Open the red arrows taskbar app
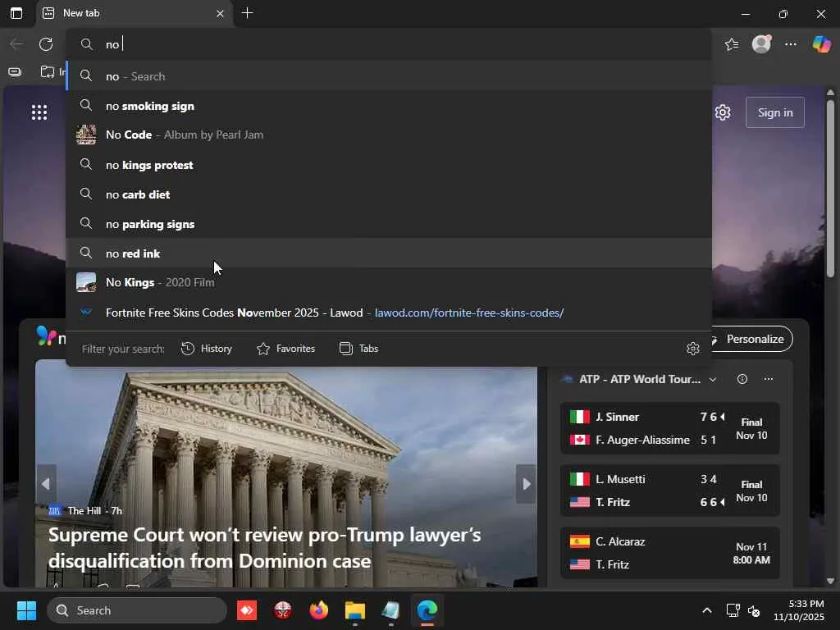840x630 pixels. (x=246, y=610)
